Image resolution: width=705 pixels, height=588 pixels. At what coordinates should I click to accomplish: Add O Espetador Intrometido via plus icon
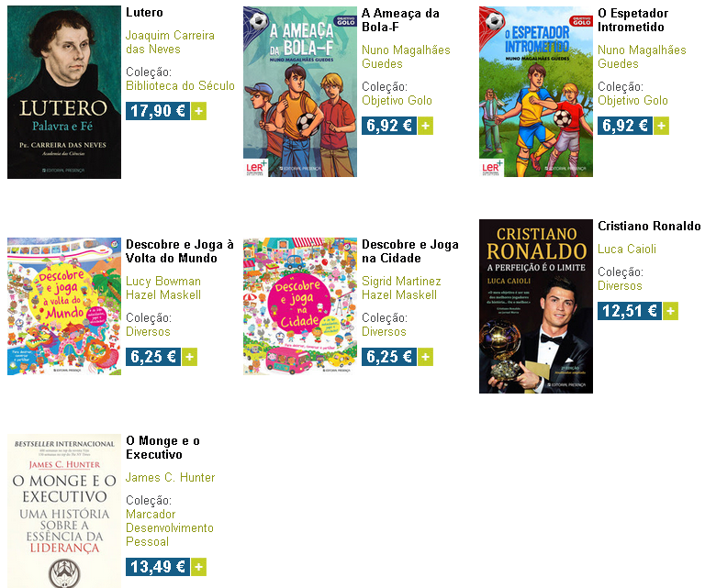click(x=661, y=126)
